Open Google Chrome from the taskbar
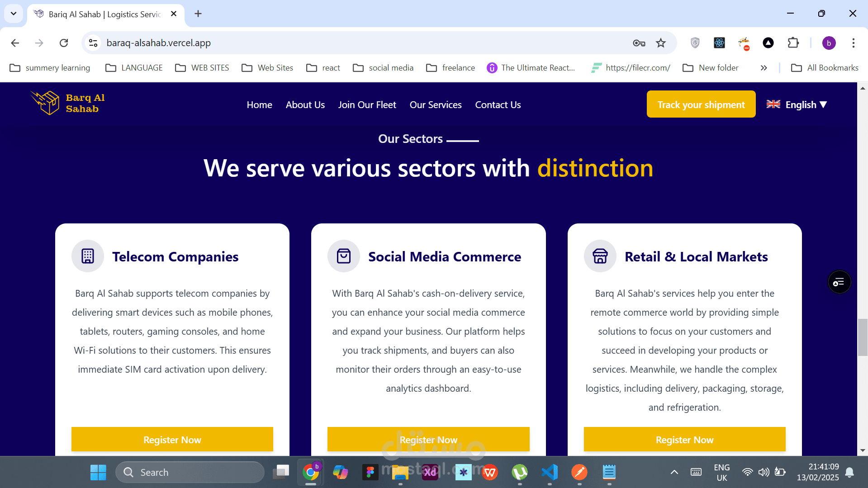 click(x=311, y=472)
